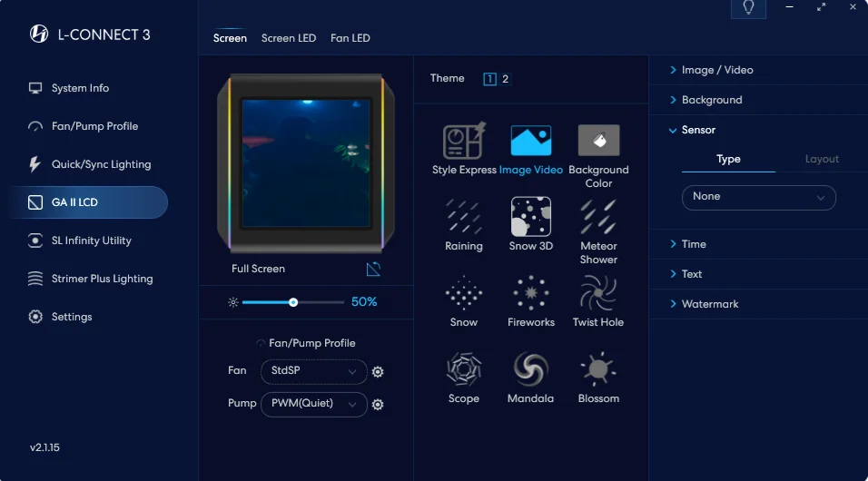Minimize the L-Connect window

789,7
